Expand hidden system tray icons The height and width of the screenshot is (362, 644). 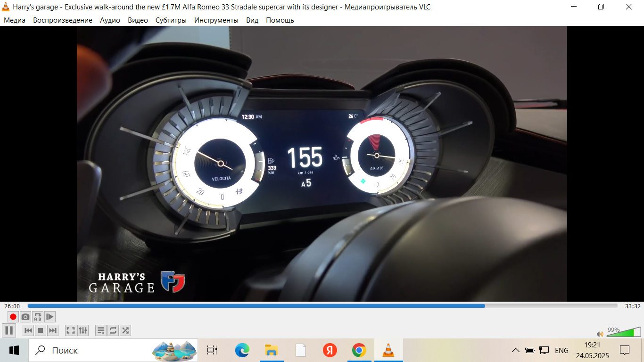tap(516, 350)
